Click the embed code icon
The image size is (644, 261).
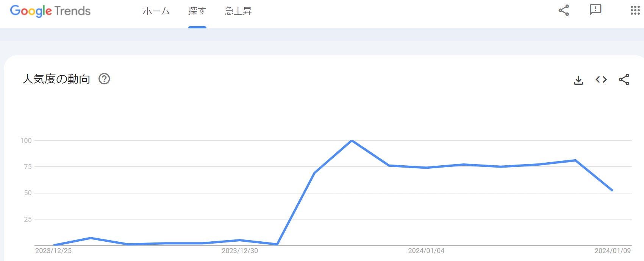(601, 79)
